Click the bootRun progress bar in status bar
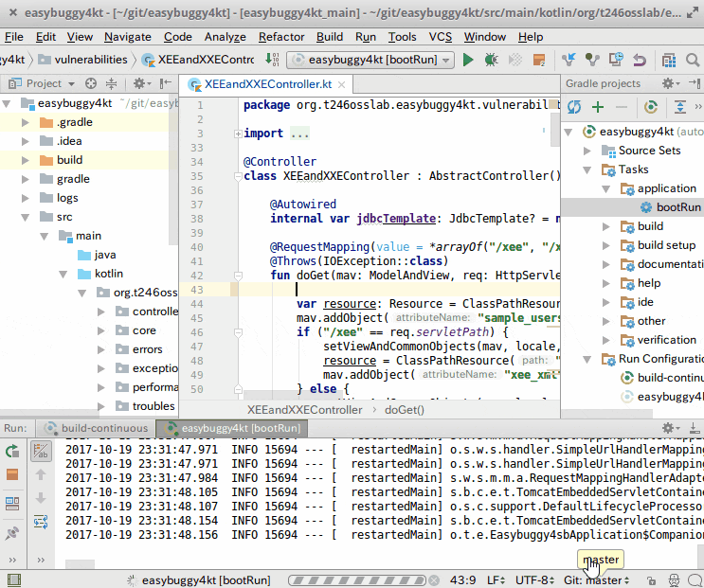The image size is (704, 588). pyautogui.click(x=356, y=580)
